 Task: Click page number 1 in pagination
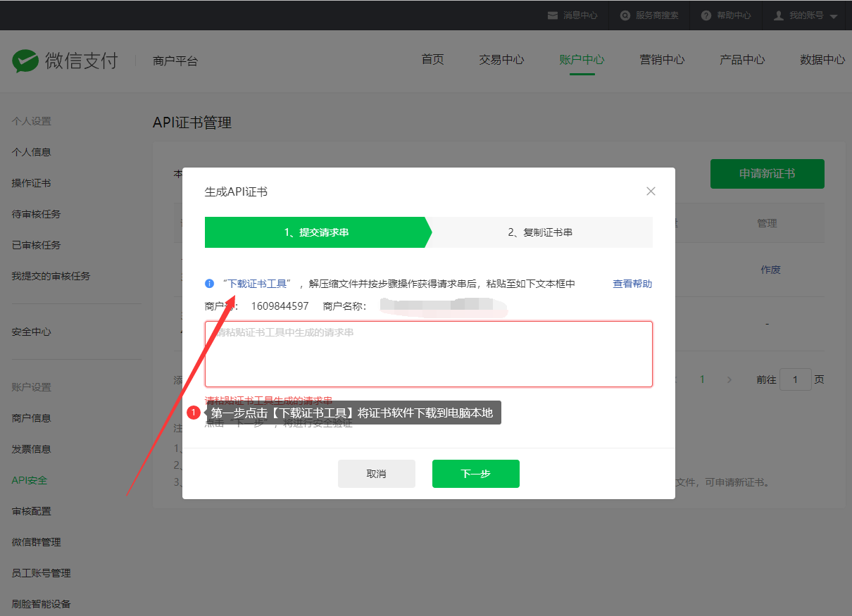[702, 379]
